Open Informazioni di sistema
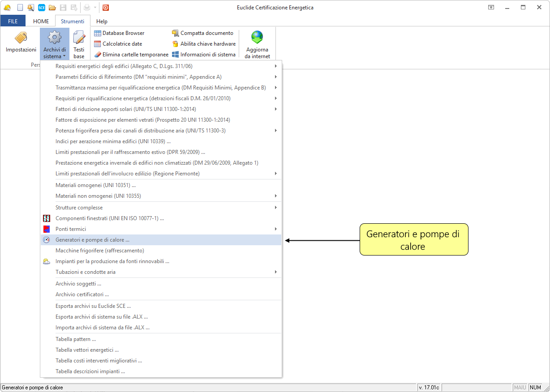 click(204, 55)
